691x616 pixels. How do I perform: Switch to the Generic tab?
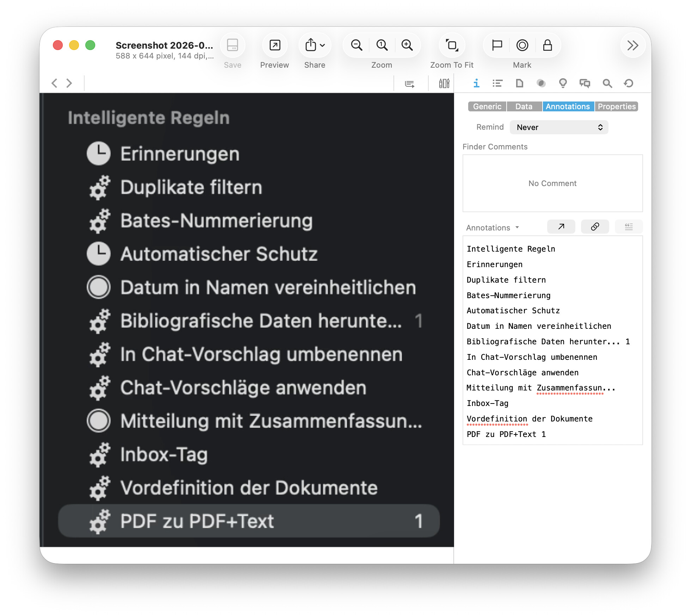click(x=487, y=106)
